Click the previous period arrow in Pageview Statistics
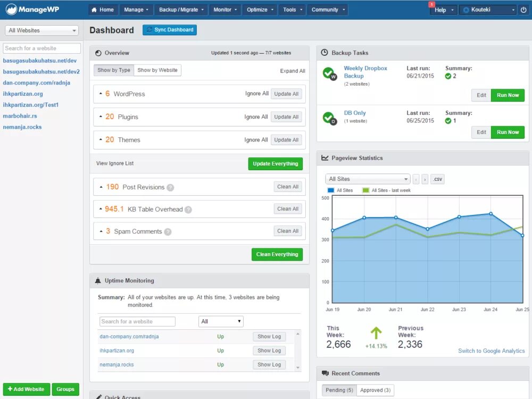The image size is (532, 399). coord(416,179)
